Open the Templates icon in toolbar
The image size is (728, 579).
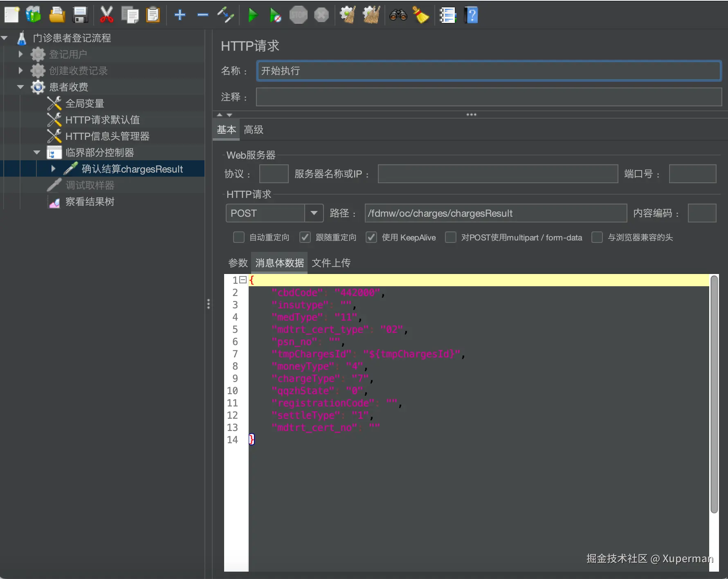(x=34, y=15)
